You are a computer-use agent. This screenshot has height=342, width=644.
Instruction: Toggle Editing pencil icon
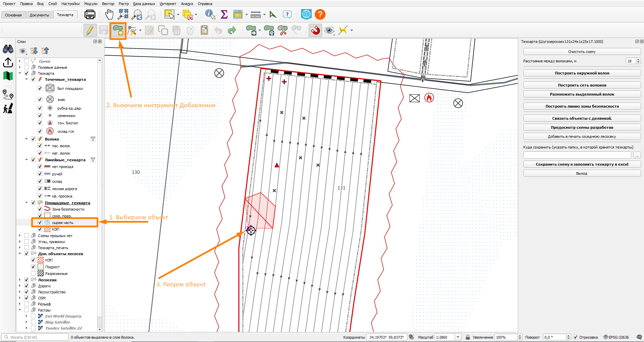90,31
